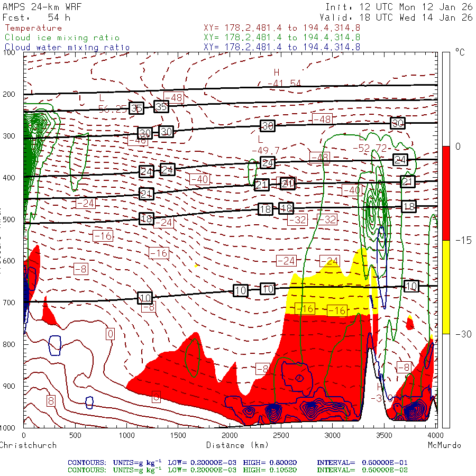Click the '600' pressure axis tick label

(9, 261)
